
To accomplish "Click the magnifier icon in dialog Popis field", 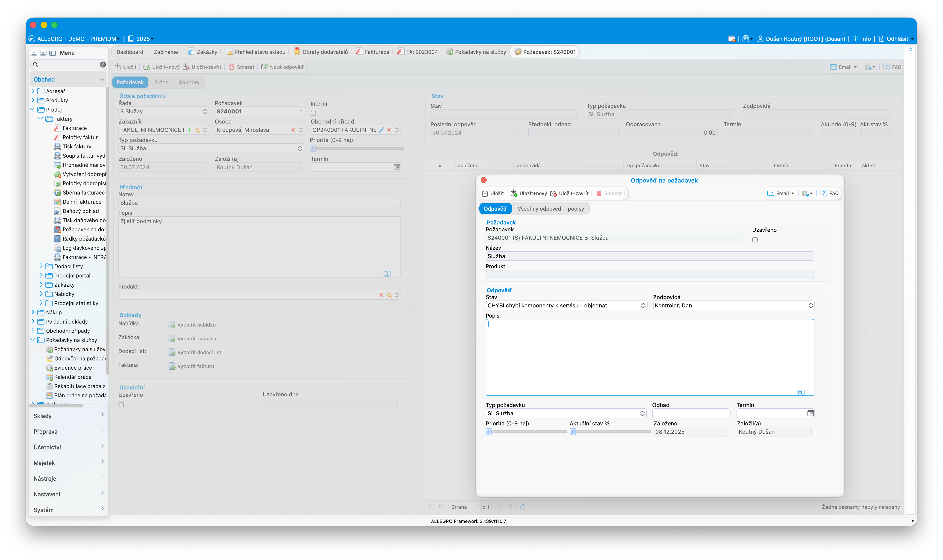I will [x=800, y=392].
